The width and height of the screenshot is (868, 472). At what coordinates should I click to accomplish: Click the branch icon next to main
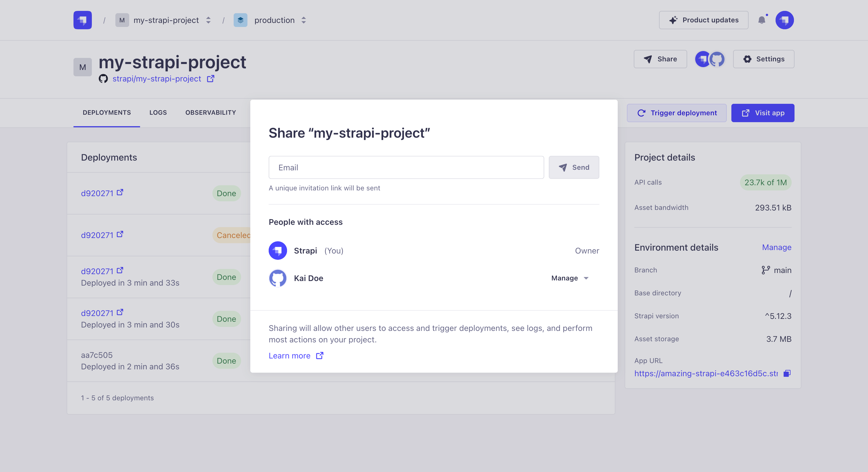coord(766,270)
